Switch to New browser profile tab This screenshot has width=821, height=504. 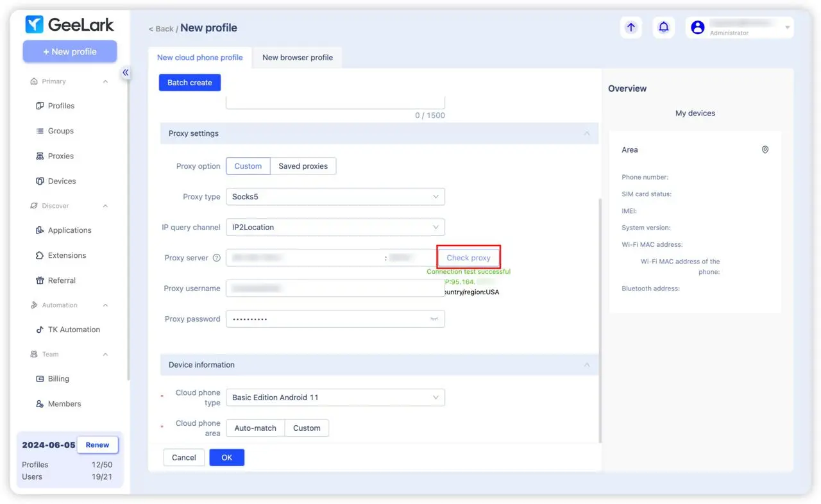(298, 58)
